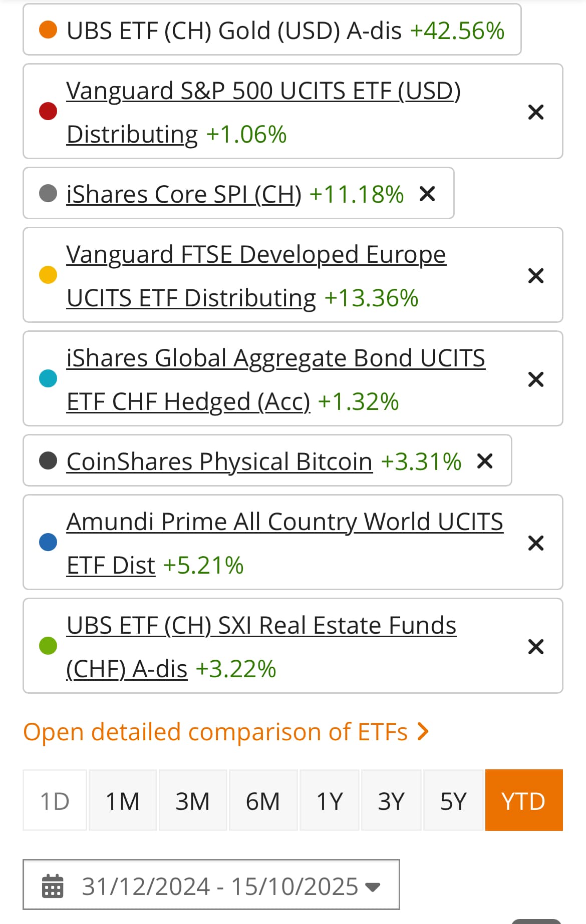Remove Vanguard S&P 500 ETF from comparison
Image resolution: width=586 pixels, height=924 pixels.
pos(535,112)
